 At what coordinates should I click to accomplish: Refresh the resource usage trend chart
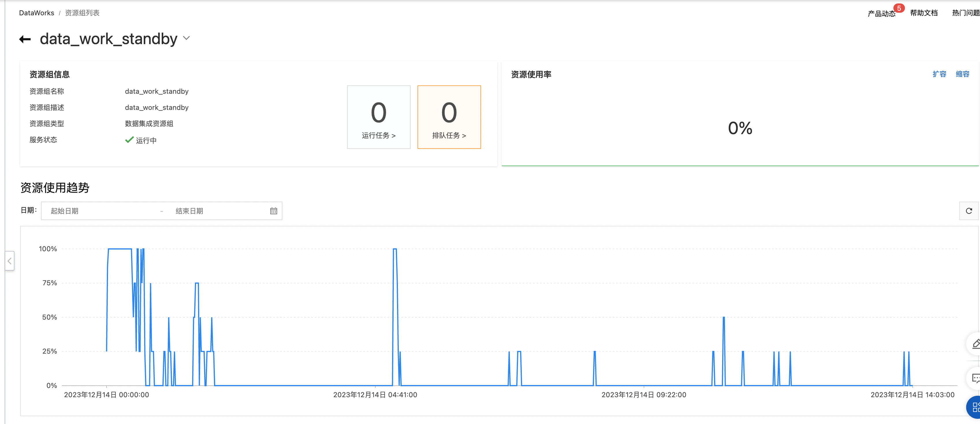[968, 211]
